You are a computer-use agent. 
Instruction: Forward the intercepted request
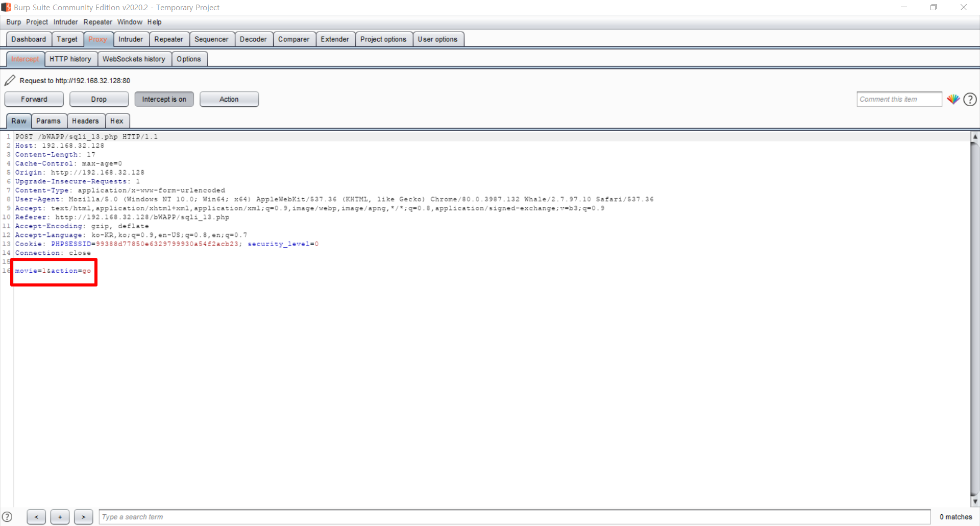(x=34, y=99)
